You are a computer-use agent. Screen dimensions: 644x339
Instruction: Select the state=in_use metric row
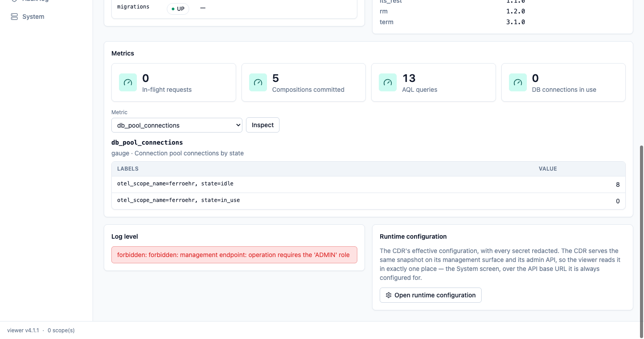click(369, 201)
